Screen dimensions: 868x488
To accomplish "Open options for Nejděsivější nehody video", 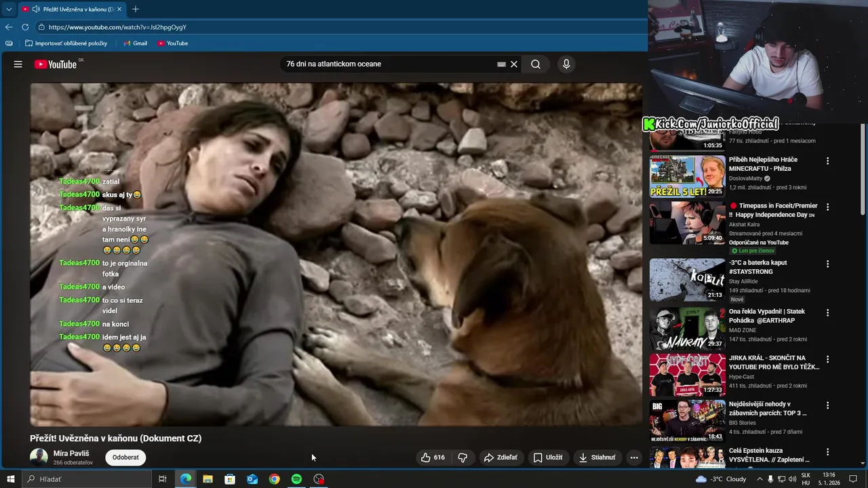I will 827,406.
